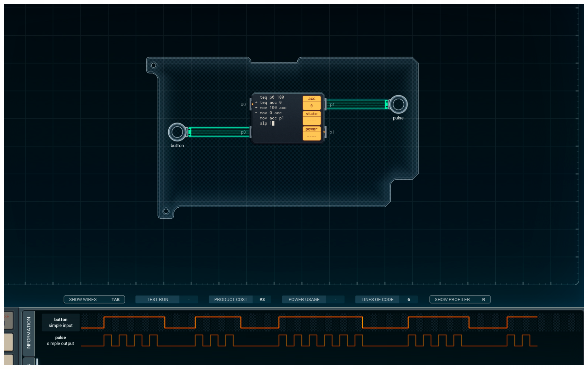Click the acc register value box
Viewport: 588px width, 369px height.
[311, 106]
